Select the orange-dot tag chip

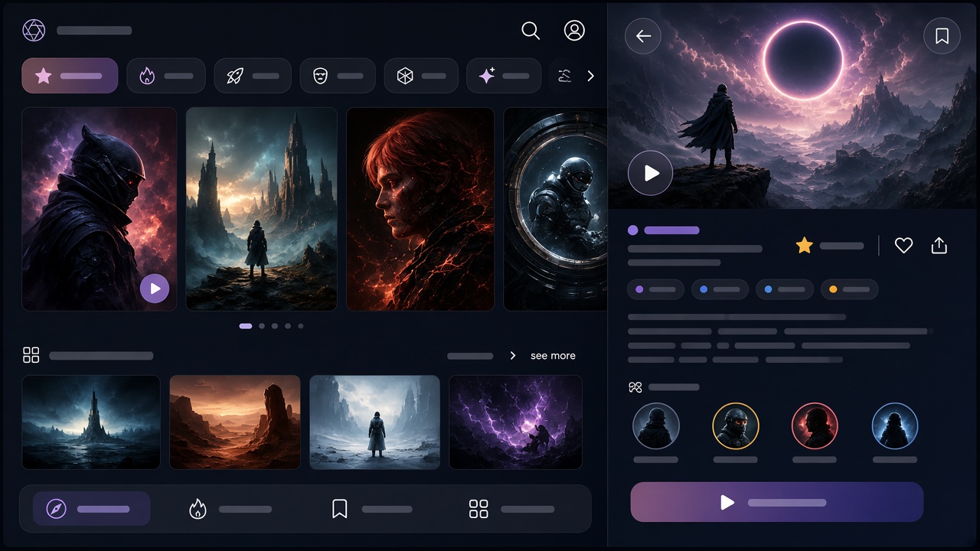pos(849,290)
